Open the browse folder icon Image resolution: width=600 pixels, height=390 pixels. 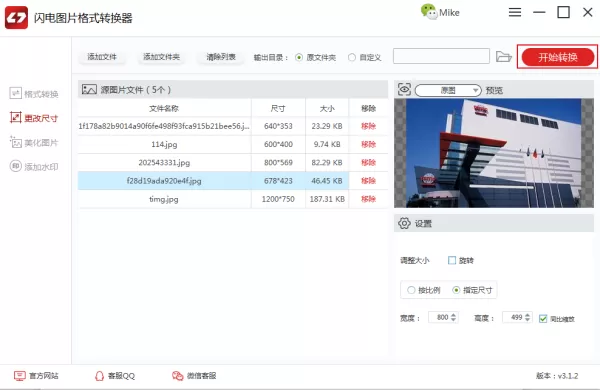504,57
